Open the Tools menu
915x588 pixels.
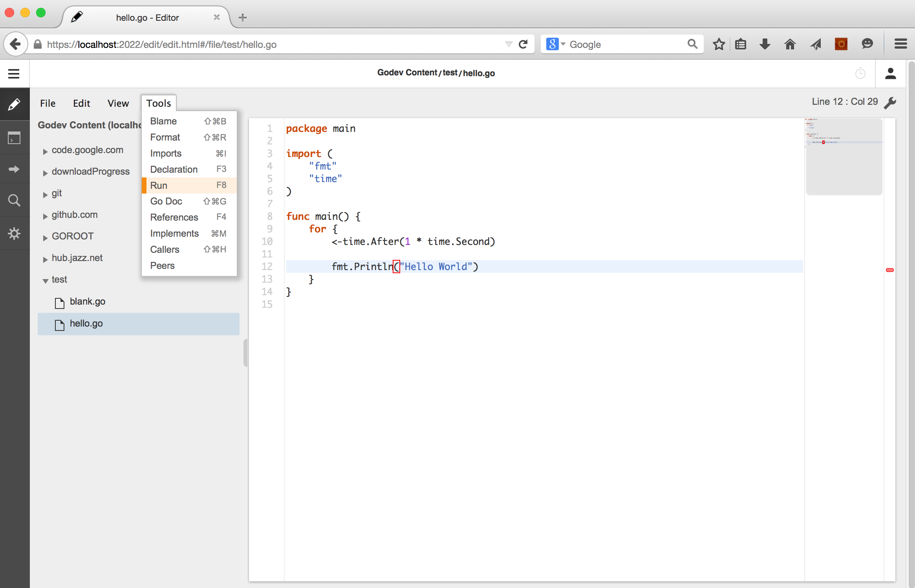pos(158,103)
